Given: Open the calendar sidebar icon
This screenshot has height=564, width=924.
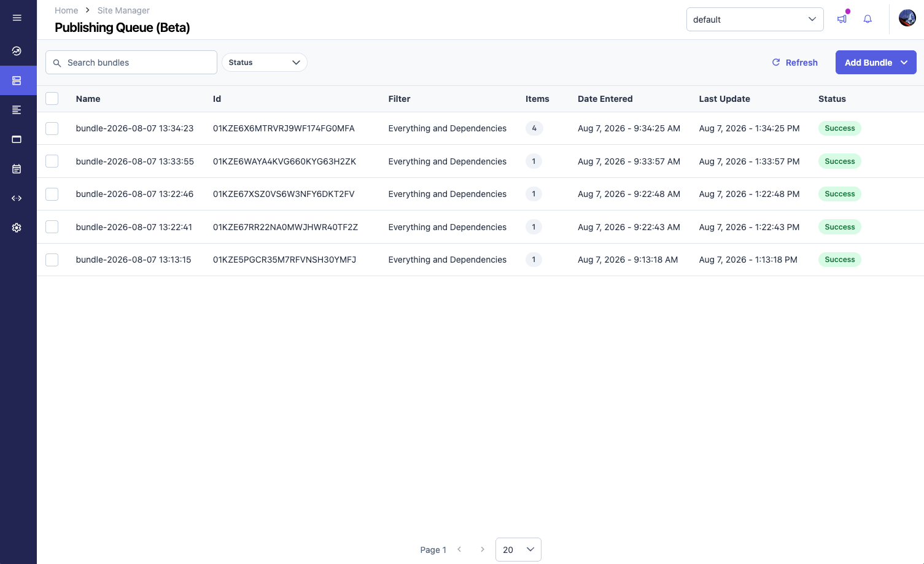Looking at the screenshot, I should tap(17, 169).
